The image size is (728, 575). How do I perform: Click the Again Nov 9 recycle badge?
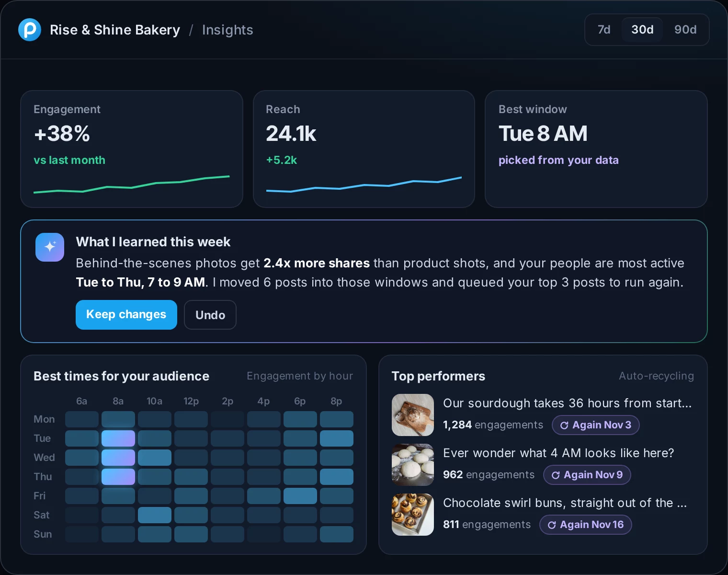point(587,475)
